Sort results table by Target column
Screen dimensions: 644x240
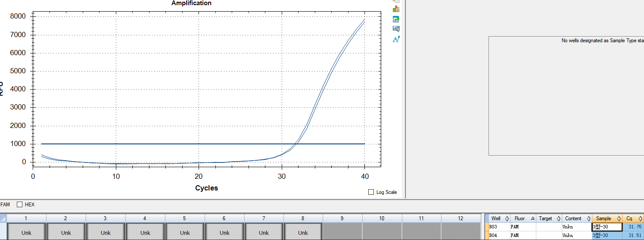[x=549, y=218]
